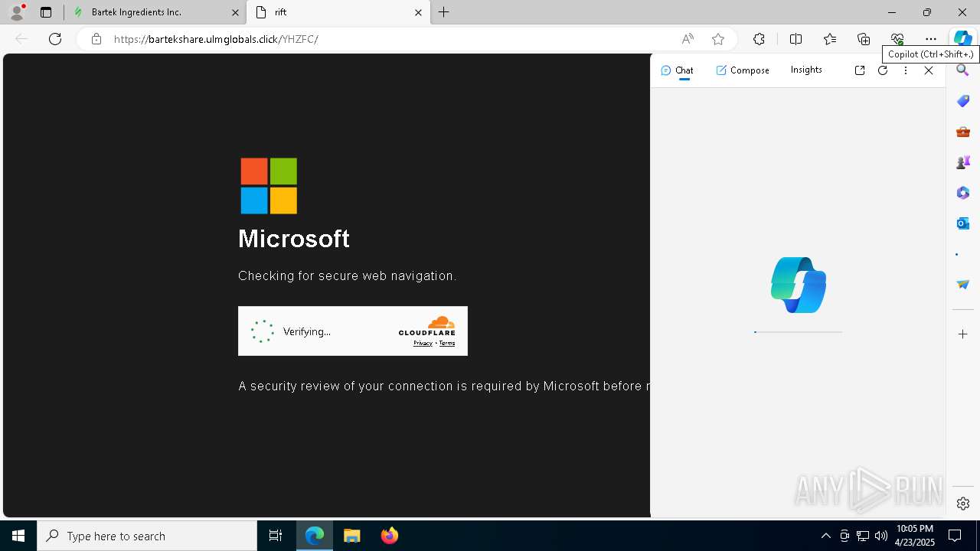980x551 pixels.
Task: Open sidebar Search icon
Action: coord(963,70)
